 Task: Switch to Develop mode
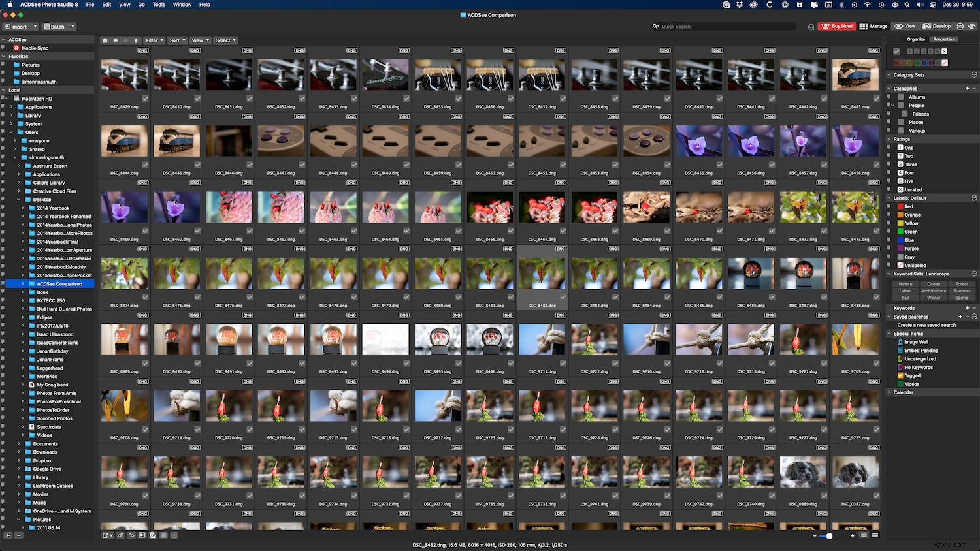937,26
